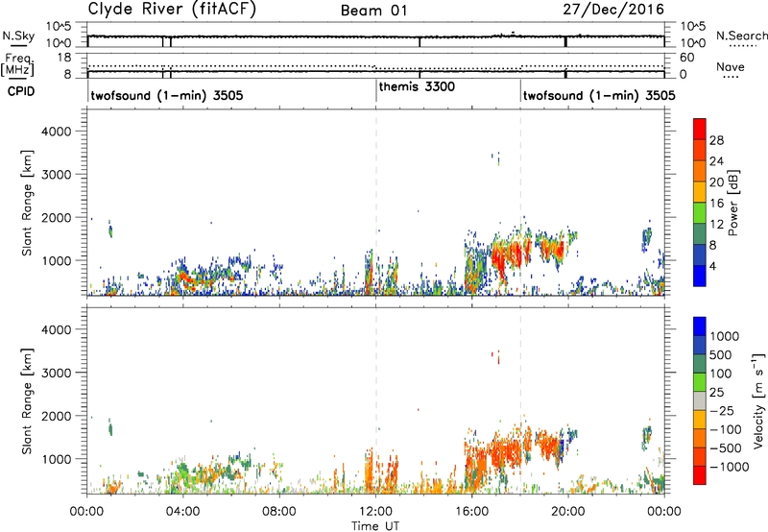Click the "Beam 01" heading
Viewport: 768px width, 532px height.
pyautogui.click(x=374, y=11)
